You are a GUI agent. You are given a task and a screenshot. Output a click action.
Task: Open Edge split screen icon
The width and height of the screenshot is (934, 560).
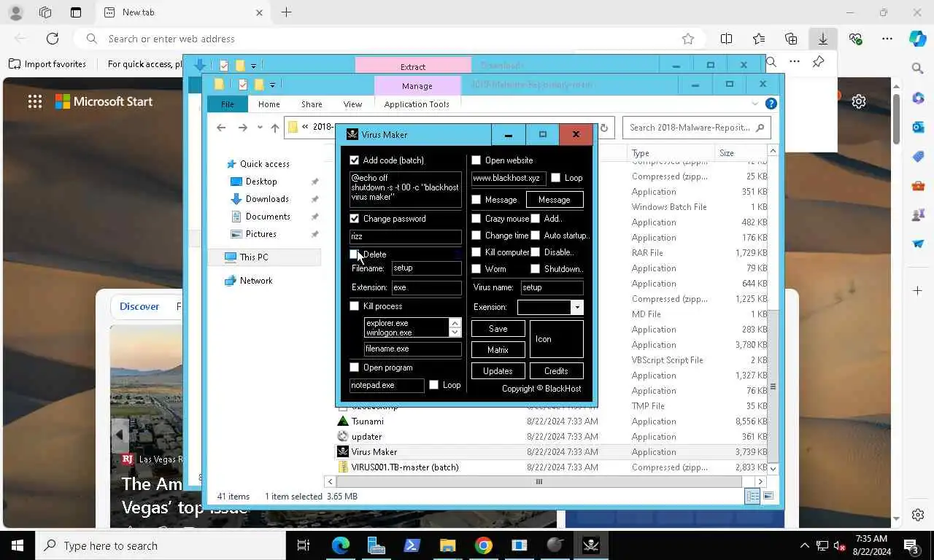(x=726, y=39)
